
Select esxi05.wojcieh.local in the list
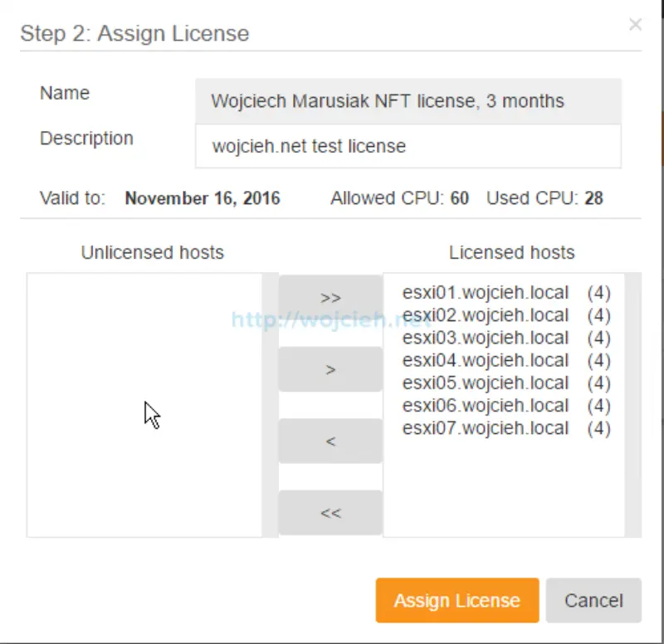[486, 383]
